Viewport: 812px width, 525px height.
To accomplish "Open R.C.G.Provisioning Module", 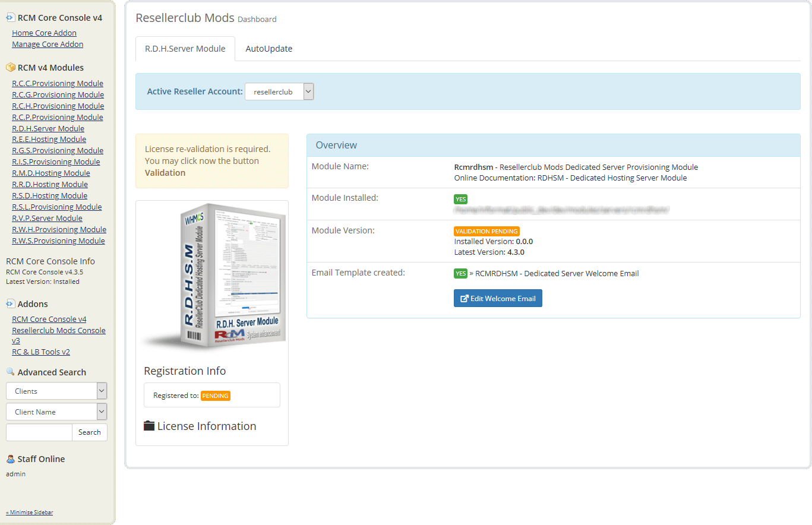I will click(58, 95).
